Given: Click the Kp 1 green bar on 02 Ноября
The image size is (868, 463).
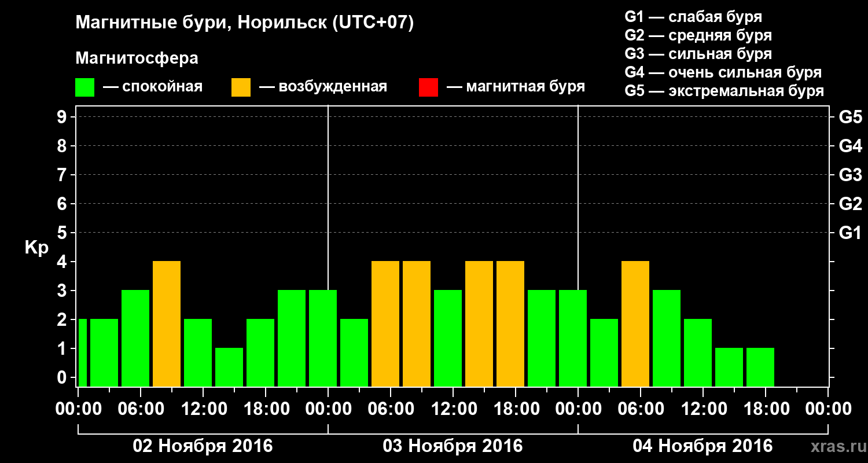Looking at the screenshot, I should [x=229, y=367].
